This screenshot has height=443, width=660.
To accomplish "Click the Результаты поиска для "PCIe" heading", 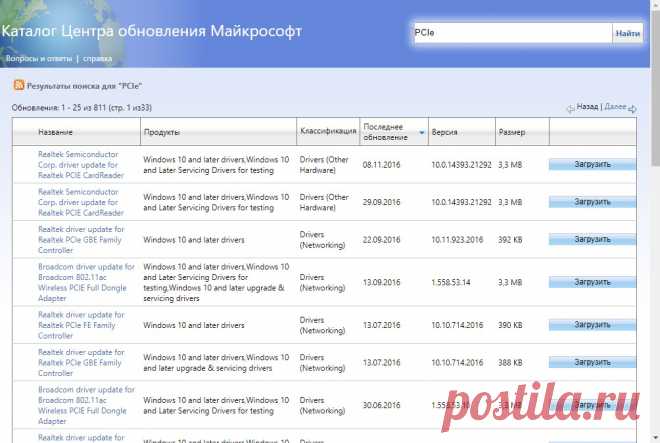I will (84, 86).
